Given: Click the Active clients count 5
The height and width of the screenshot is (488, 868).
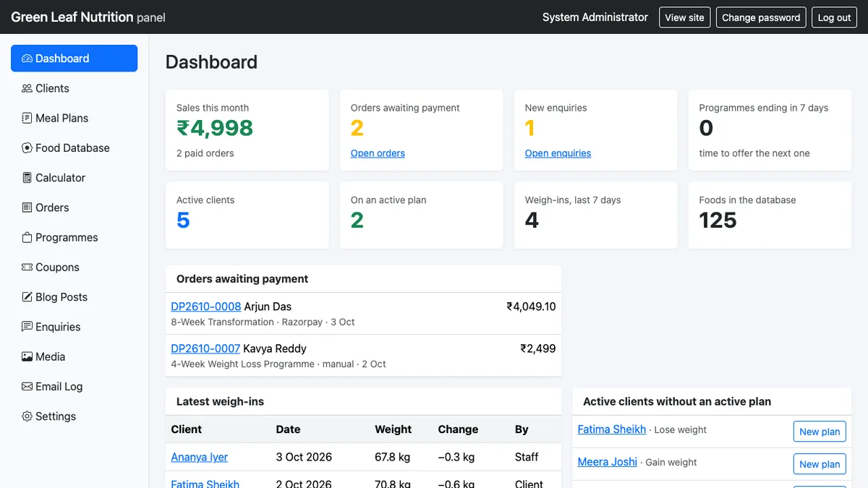Looking at the screenshot, I should pos(183,221).
